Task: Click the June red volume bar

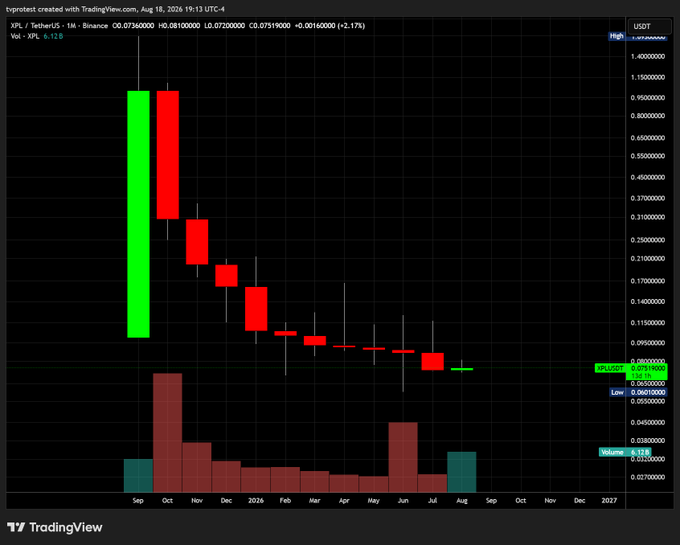Action: [x=403, y=457]
